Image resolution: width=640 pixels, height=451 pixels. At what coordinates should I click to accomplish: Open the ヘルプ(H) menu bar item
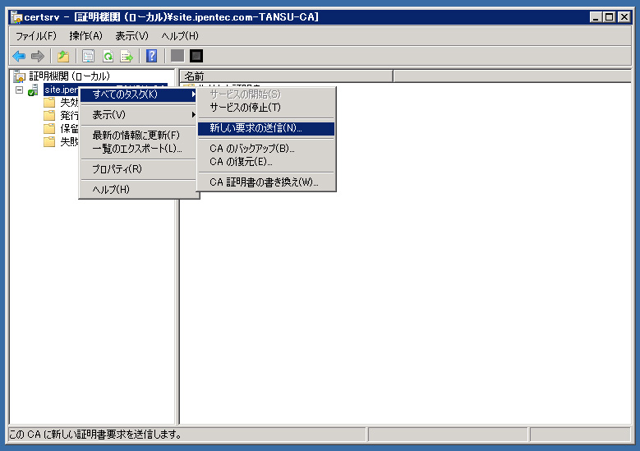pyautogui.click(x=180, y=36)
